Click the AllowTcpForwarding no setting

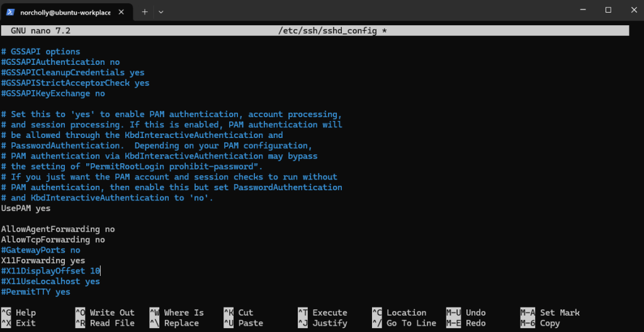(x=53, y=239)
